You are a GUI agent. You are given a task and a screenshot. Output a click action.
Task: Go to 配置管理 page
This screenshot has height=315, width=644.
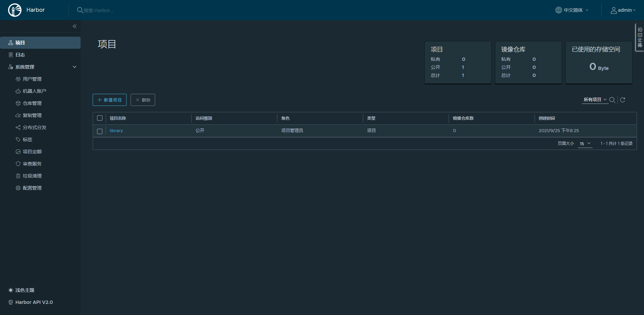32,188
